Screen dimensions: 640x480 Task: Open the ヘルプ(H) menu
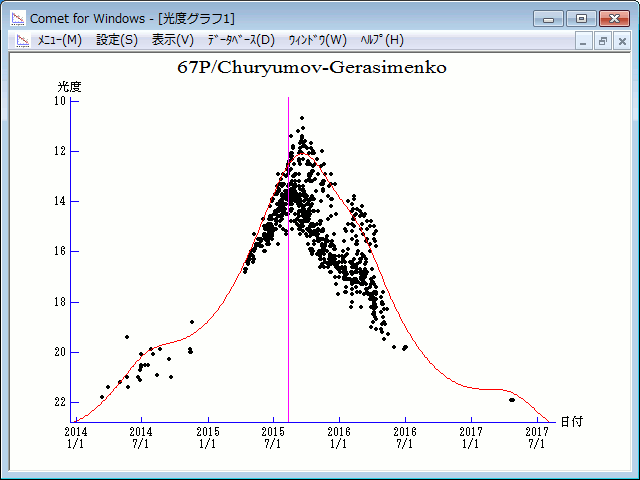pyautogui.click(x=382, y=40)
